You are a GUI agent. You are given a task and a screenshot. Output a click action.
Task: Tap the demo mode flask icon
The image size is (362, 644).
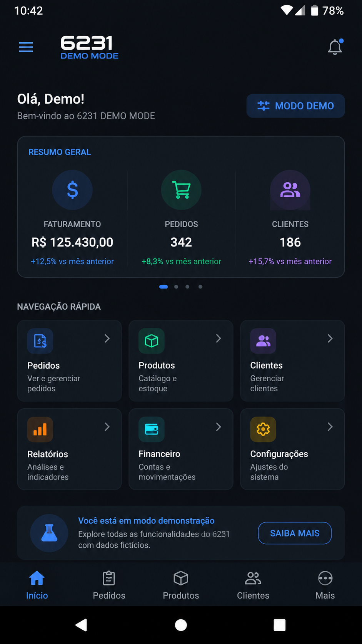click(49, 533)
